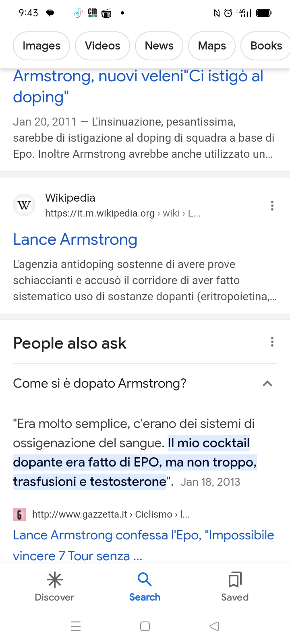Open the People also ask three-dot menu
The width and height of the screenshot is (290, 644).
tap(272, 342)
